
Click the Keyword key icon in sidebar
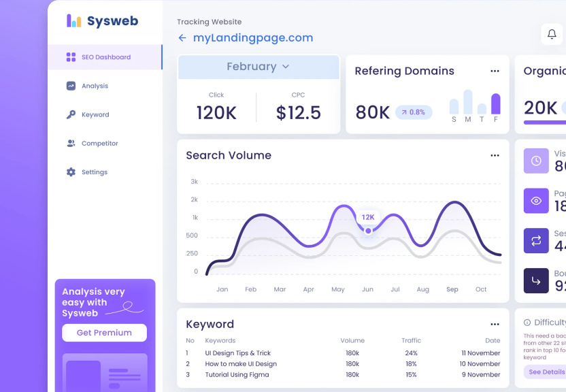tap(71, 115)
